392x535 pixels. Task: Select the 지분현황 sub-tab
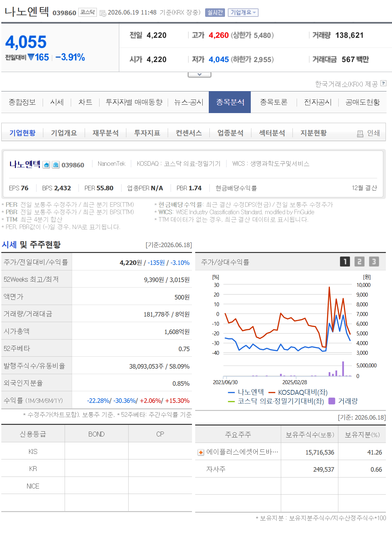(313, 133)
